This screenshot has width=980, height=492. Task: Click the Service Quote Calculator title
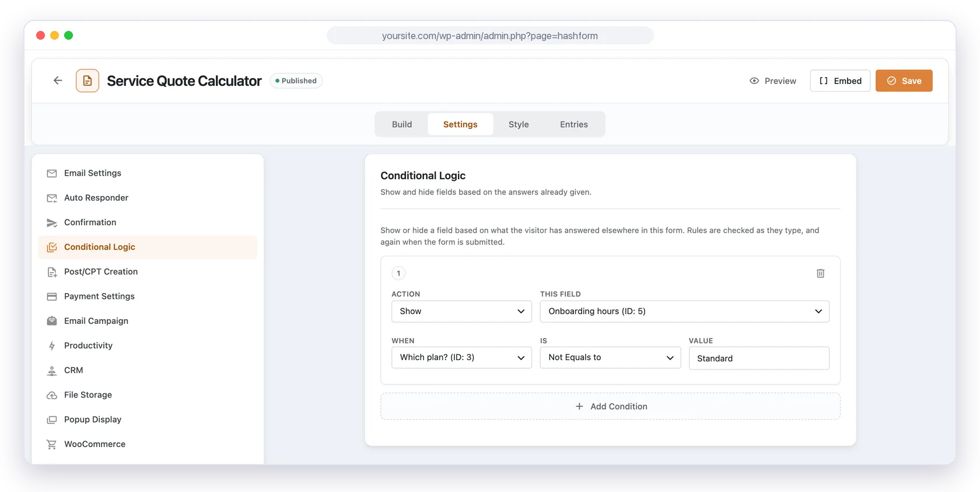(184, 81)
